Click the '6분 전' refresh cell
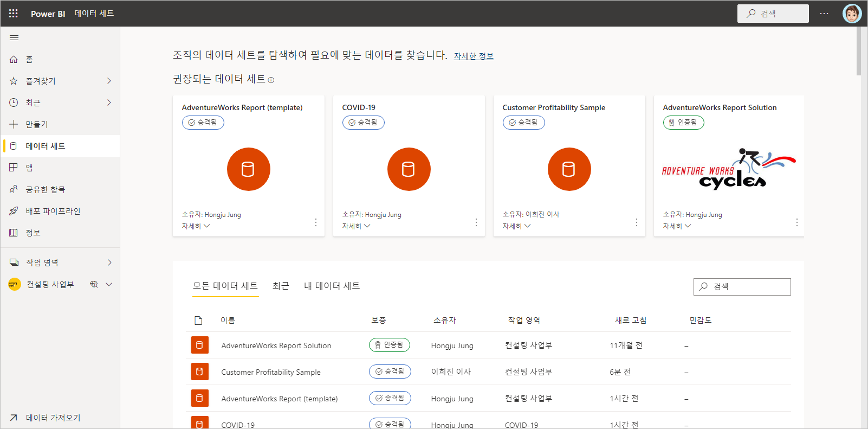This screenshot has height=429, width=868. pos(620,372)
